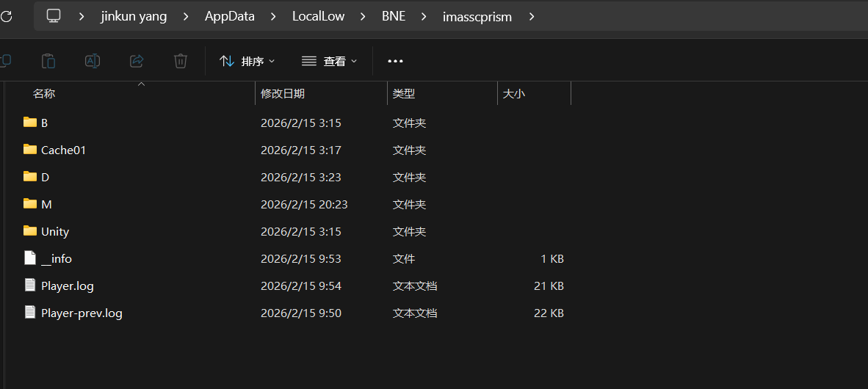Click the This PC monitor icon in breadcrumb
The image size is (868, 389).
[54, 16]
